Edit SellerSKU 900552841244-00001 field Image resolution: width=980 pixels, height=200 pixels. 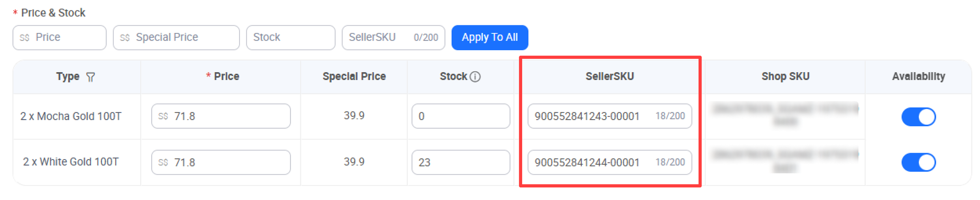[x=610, y=162]
